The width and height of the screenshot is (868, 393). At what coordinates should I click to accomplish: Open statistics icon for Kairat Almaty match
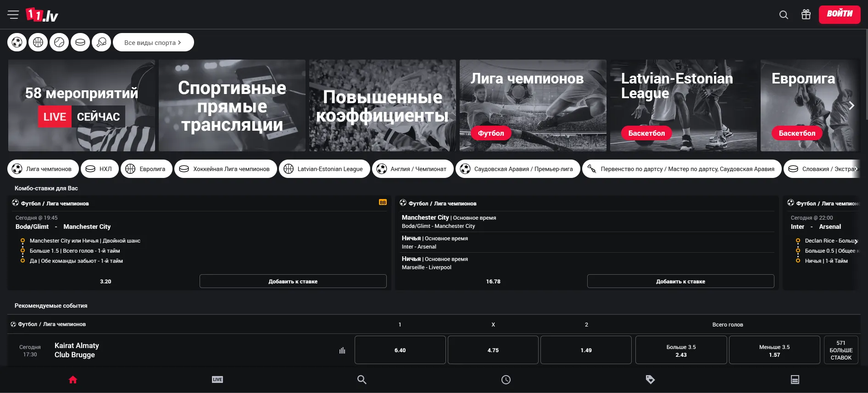coord(342,350)
